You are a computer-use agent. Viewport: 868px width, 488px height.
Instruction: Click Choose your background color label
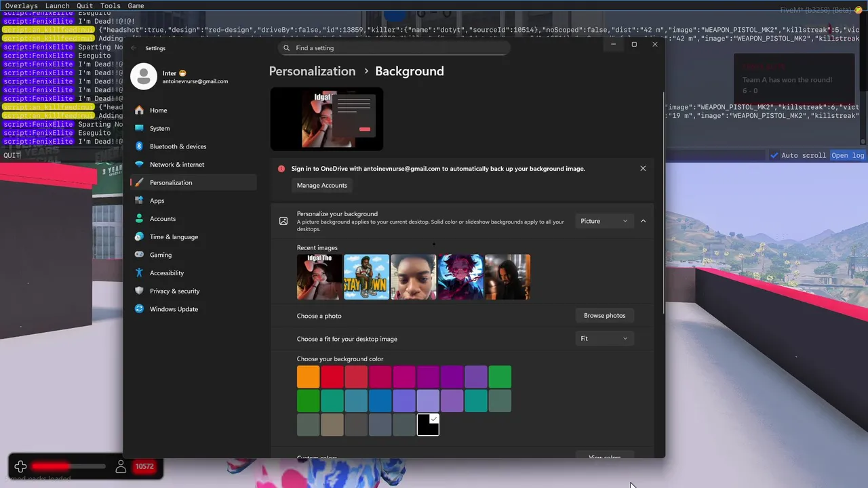[x=340, y=359]
